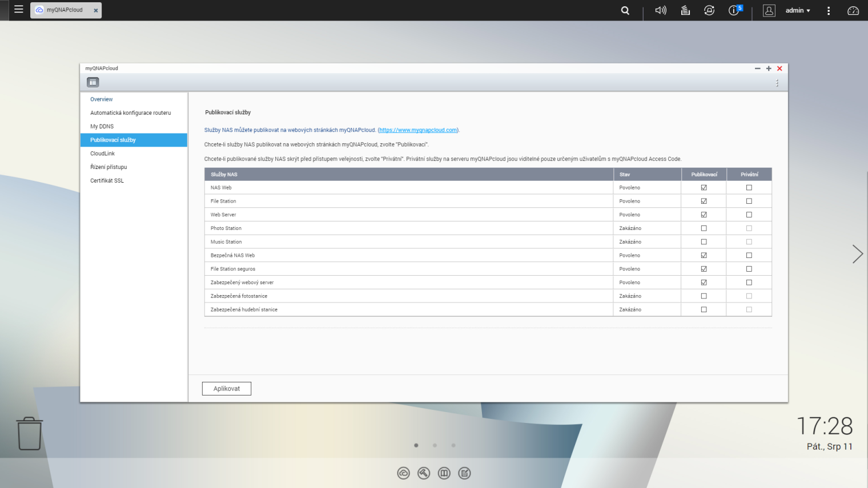This screenshot has width=868, height=488.
Task: Go to third desktop page dot
Action: click(453, 445)
